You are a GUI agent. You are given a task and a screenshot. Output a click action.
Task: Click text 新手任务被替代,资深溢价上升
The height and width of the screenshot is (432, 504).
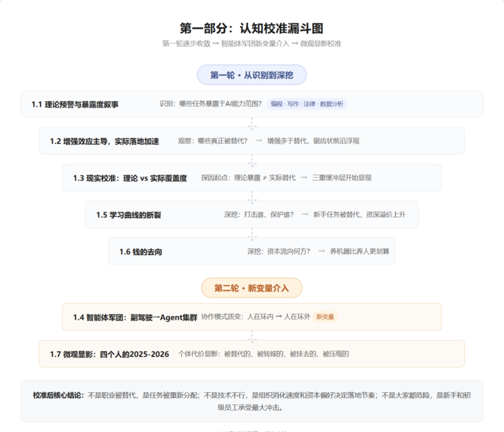point(359,215)
